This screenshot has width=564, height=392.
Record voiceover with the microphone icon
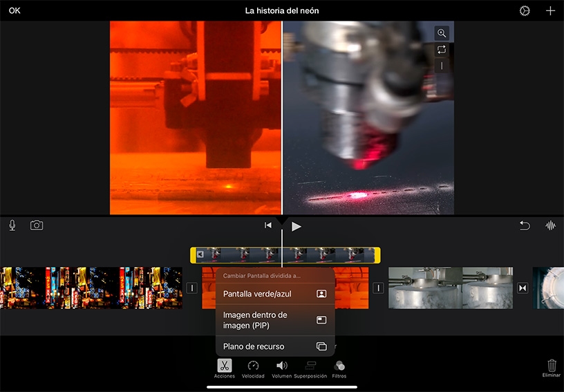point(12,225)
